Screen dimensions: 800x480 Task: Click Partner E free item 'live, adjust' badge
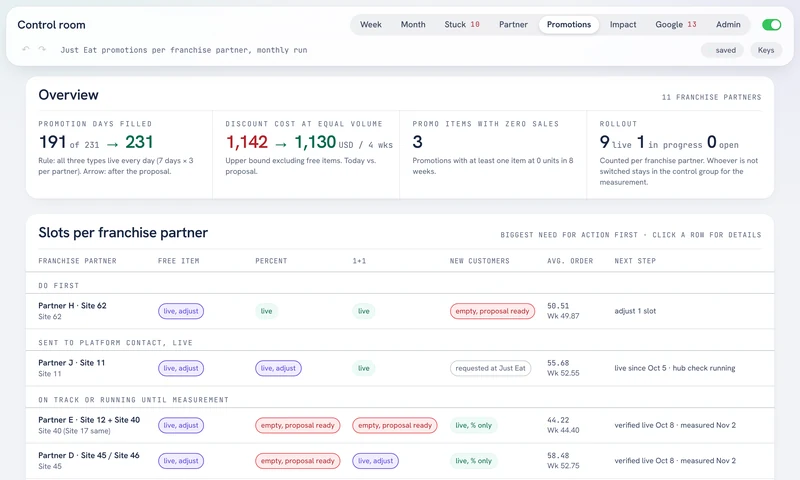tap(181, 425)
